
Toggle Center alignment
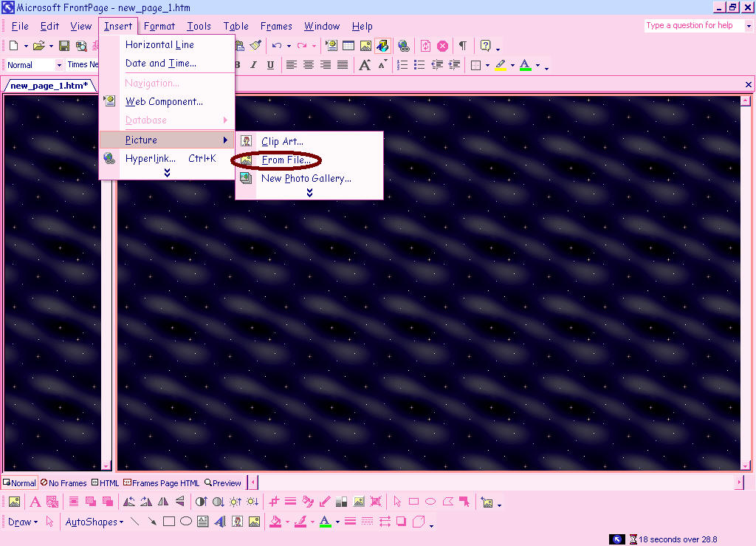click(308, 64)
